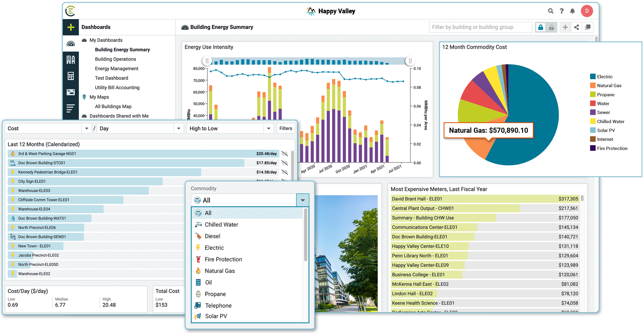644x333 pixels.
Task: Click Communications Center-ELE01 row
Action: [x=485, y=227]
